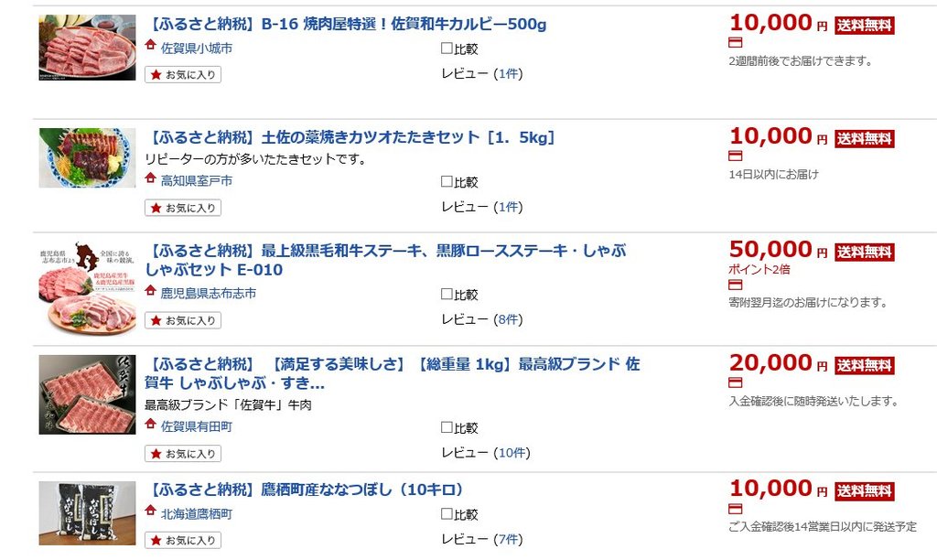Image resolution: width=937 pixels, height=560 pixels.
Task: View the 8件 reviews for 黒毛和牛ステーキ
Action: click(509, 319)
